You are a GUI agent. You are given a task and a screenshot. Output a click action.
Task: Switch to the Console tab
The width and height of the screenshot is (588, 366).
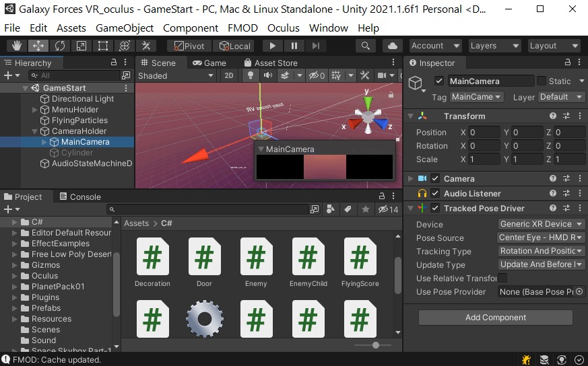point(80,196)
